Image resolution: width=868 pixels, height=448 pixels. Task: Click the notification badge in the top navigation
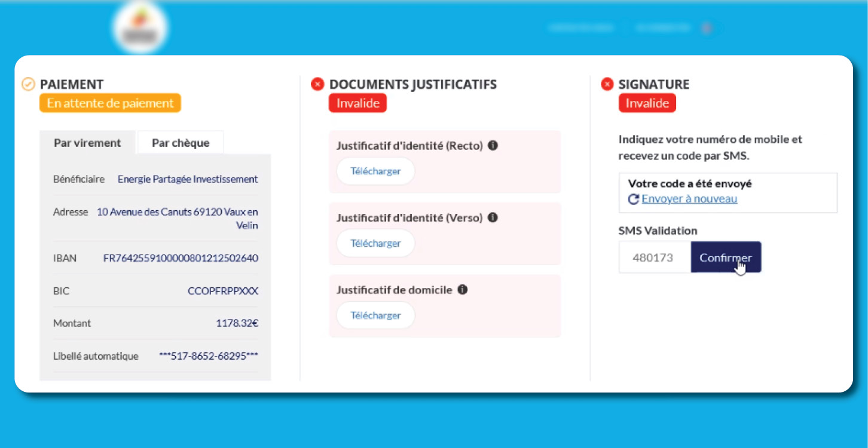click(707, 27)
